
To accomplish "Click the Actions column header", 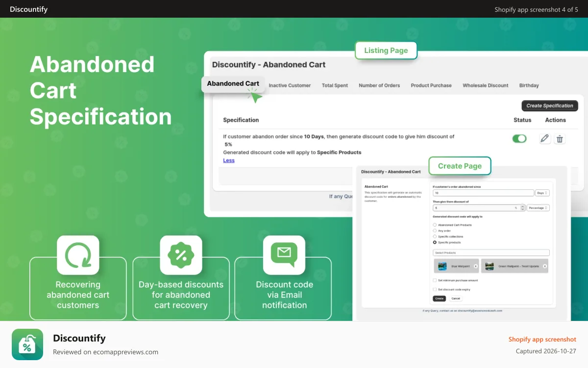I will coord(556,120).
